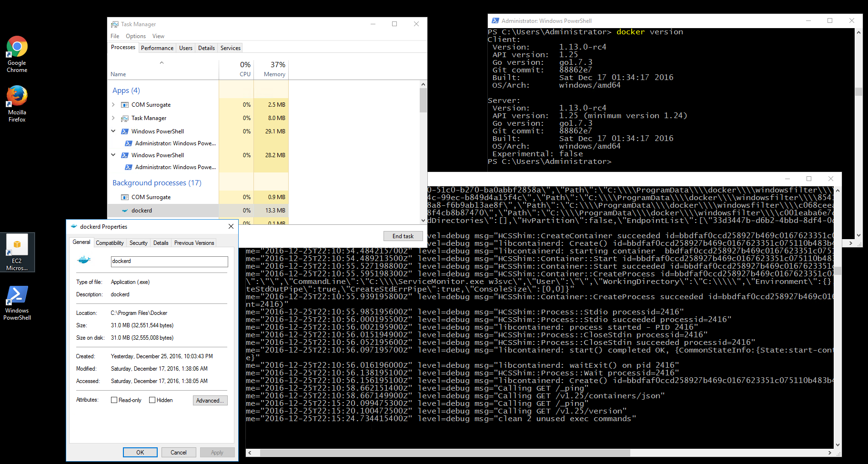Screen dimensions: 868x464
Task: Open Compatibility tab in dockerd Properties
Action: click(x=110, y=243)
